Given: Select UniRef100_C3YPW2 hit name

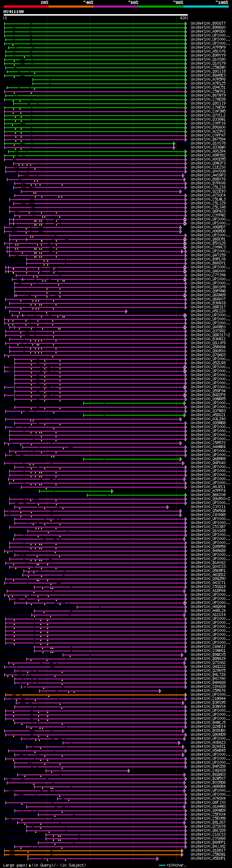Looking at the screenshot, I should [208, 215].
